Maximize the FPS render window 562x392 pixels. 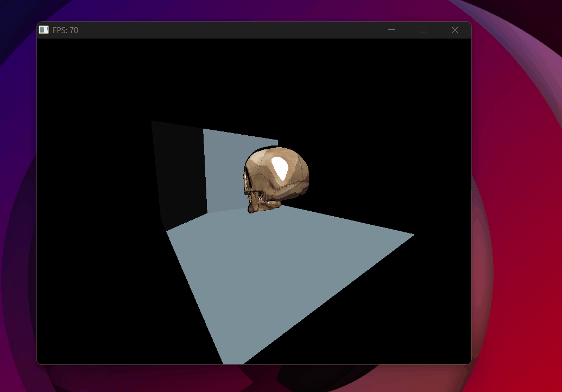423,30
